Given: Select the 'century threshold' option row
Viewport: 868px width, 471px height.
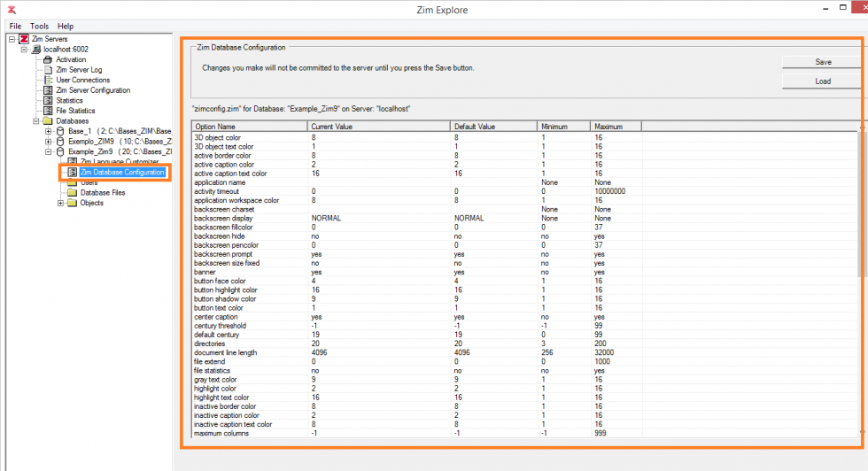Looking at the screenshot, I should pos(526,326).
